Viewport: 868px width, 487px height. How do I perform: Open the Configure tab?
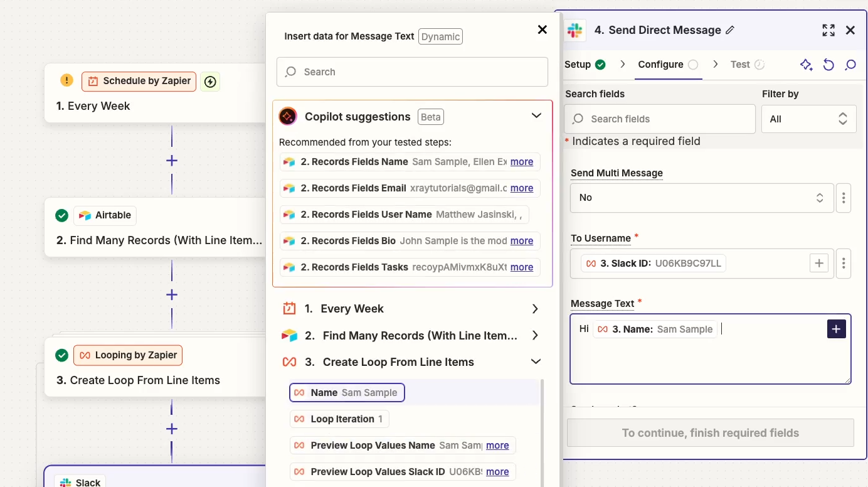pos(668,65)
